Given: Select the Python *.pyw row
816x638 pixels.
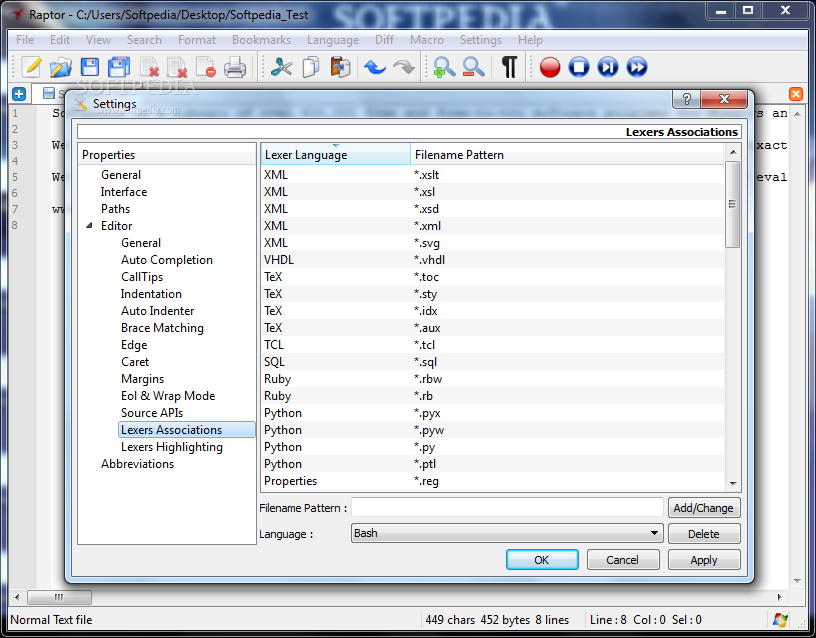Looking at the screenshot, I should pos(492,430).
